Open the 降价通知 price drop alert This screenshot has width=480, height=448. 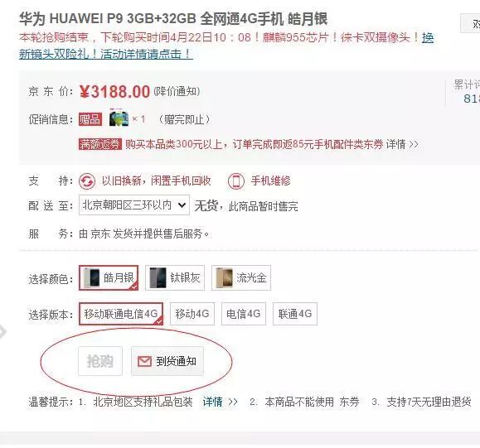[177, 91]
